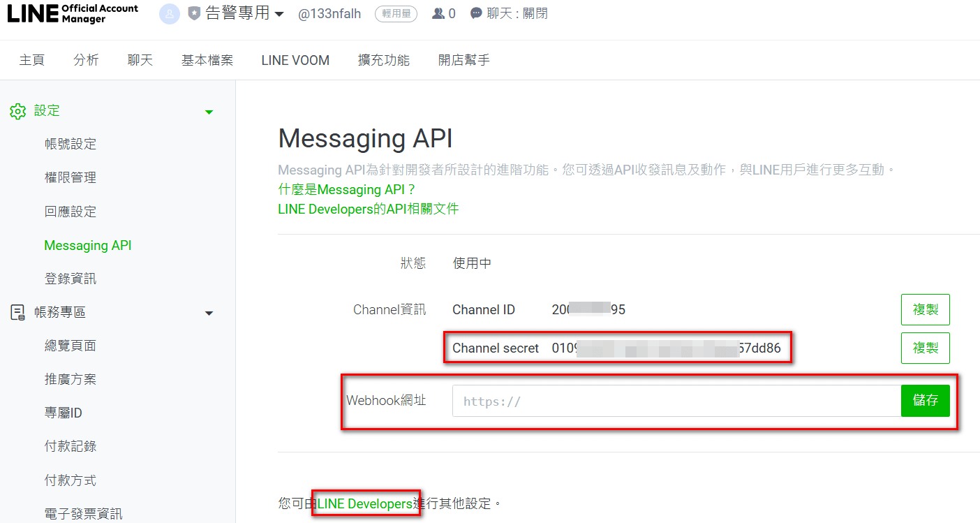Select 回應設定 in the settings sidebar
Screen dimensions: 980x523
pyautogui.click(x=70, y=212)
